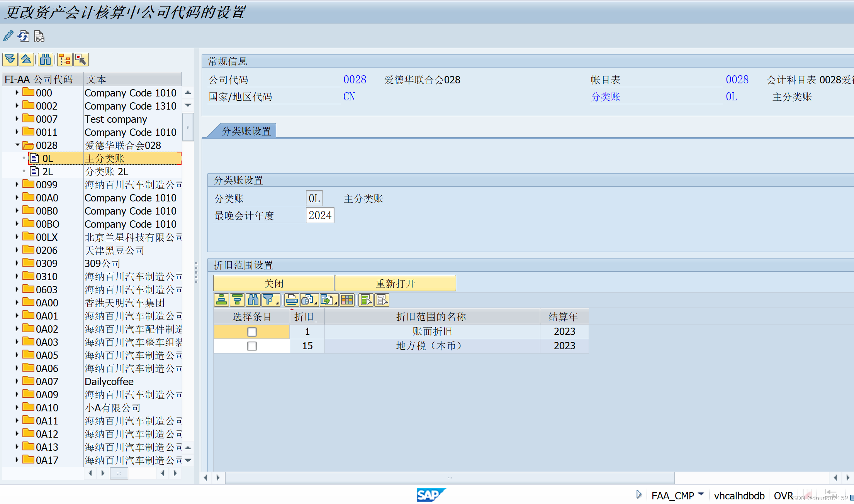Select the 分类账设置 tab
Screen dimensions: 854x504
pyautogui.click(x=246, y=131)
